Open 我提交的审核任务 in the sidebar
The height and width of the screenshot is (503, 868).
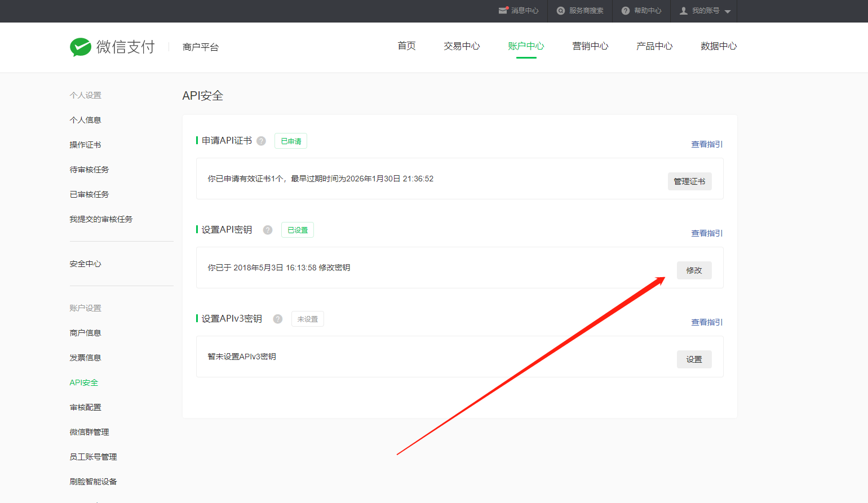click(101, 219)
